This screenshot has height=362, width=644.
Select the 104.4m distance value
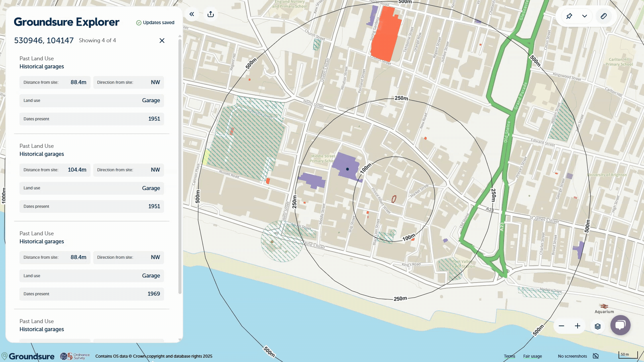77,170
